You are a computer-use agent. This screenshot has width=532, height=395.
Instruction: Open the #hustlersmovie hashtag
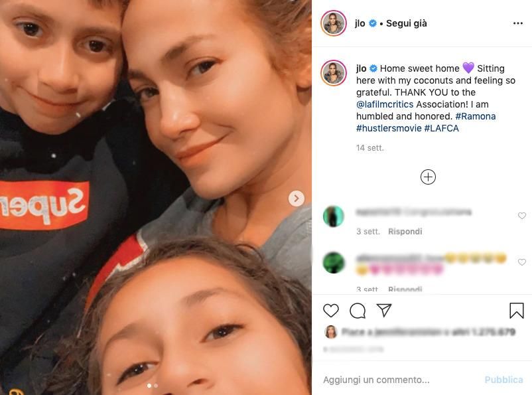pyautogui.click(x=389, y=128)
